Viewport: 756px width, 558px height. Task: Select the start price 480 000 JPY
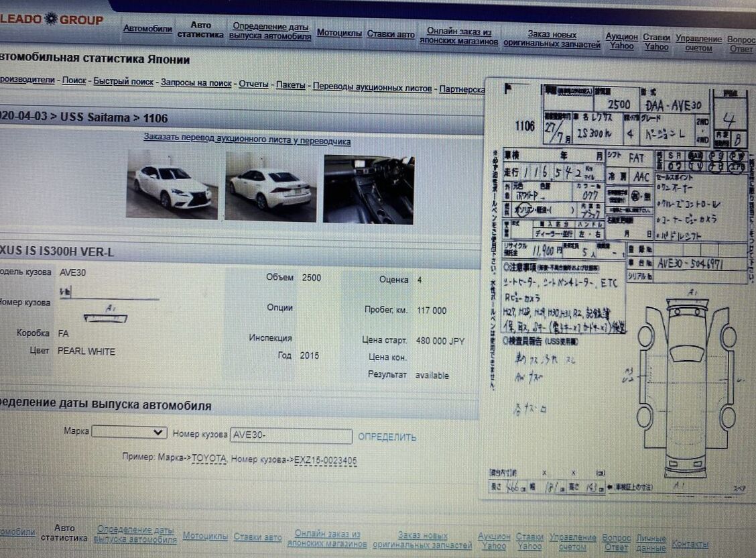(440, 341)
